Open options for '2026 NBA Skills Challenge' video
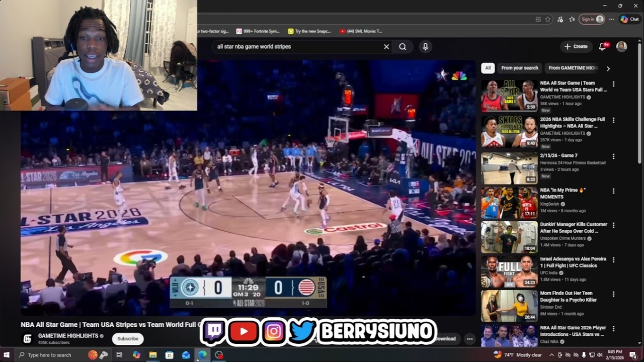This screenshot has height=362, width=644. click(x=613, y=120)
